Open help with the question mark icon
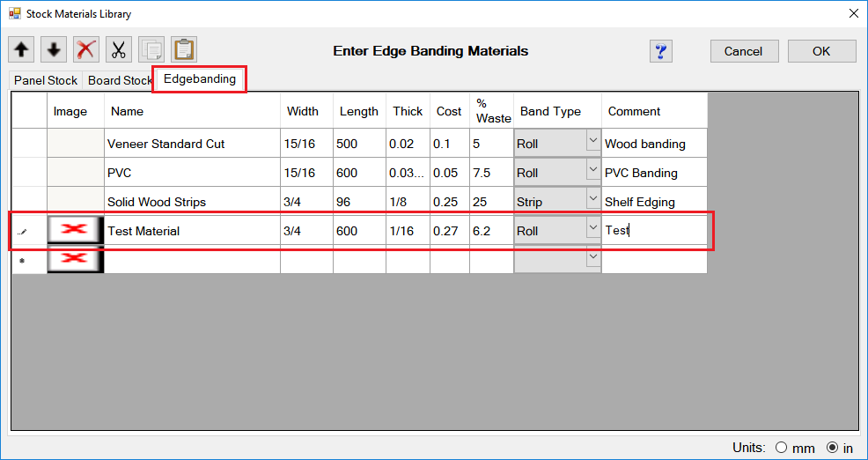This screenshot has height=460, width=868. (661, 51)
